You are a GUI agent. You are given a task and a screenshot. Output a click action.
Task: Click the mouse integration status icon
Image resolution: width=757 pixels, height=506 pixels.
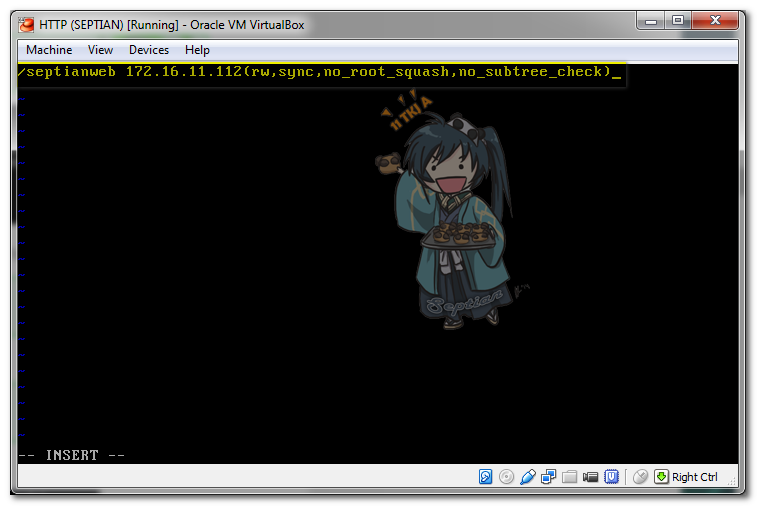coord(640,477)
